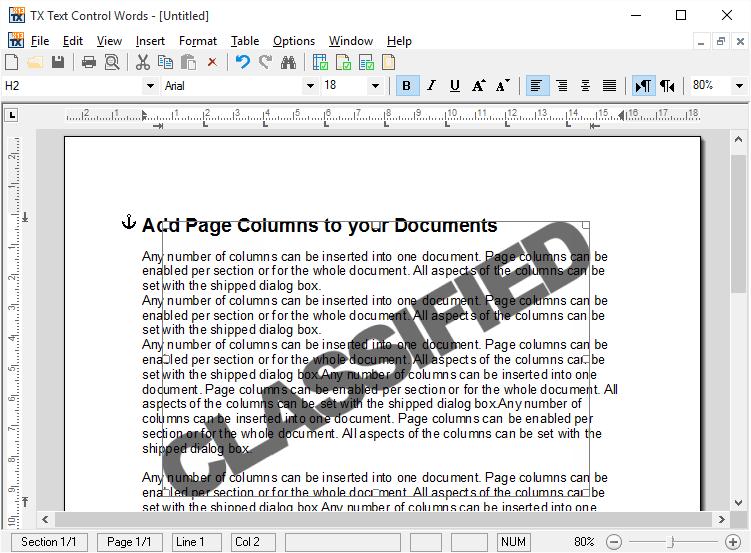Set left-to-right text direction

point(643,86)
